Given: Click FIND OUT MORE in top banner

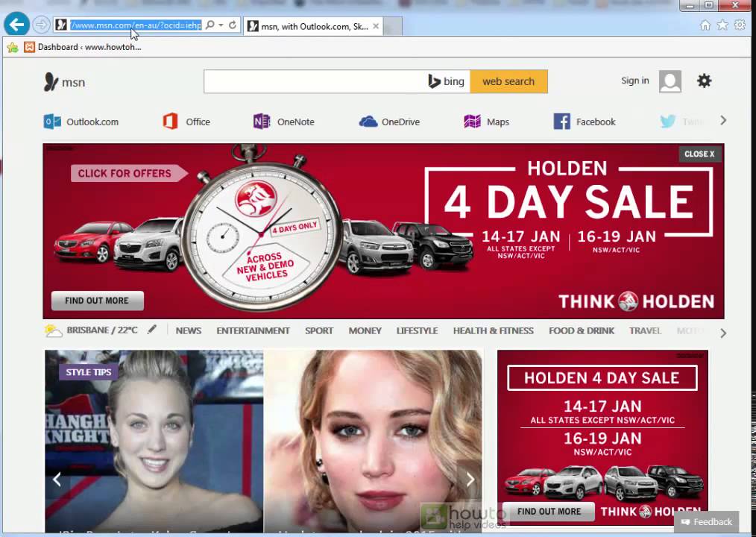Looking at the screenshot, I should click(x=98, y=301).
